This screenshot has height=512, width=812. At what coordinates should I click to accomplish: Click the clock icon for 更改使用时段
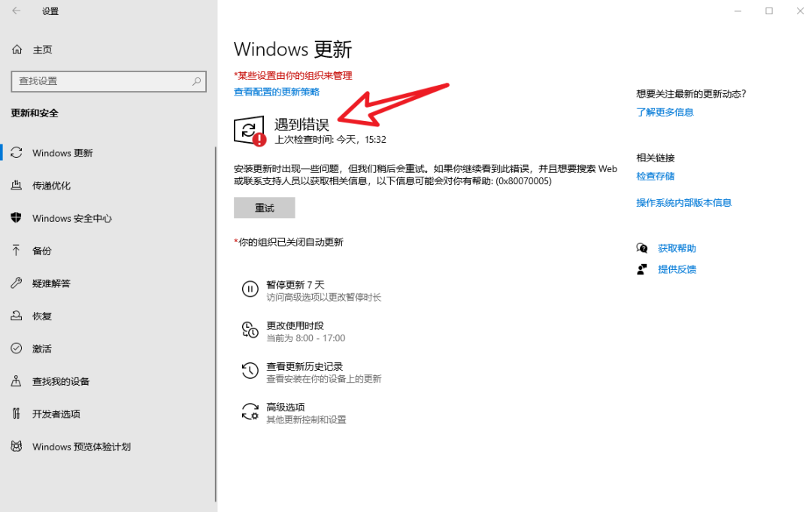[x=250, y=330]
